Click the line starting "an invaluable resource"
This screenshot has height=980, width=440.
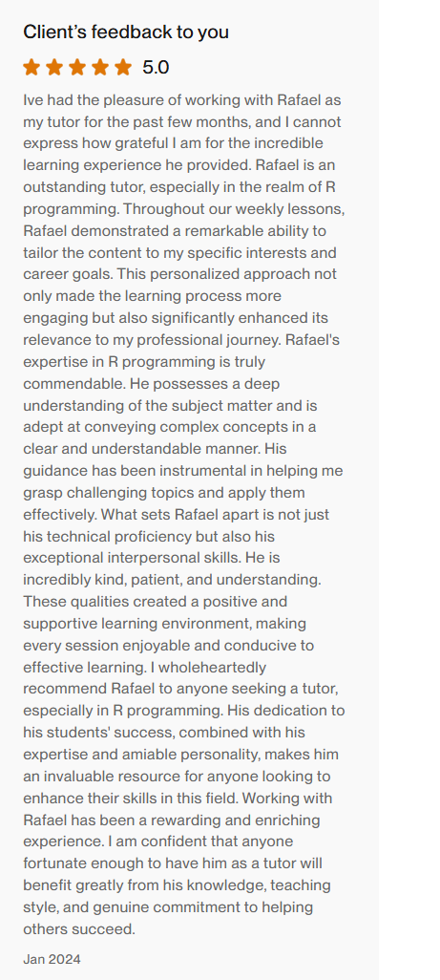pyautogui.click(x=177, y=777)
